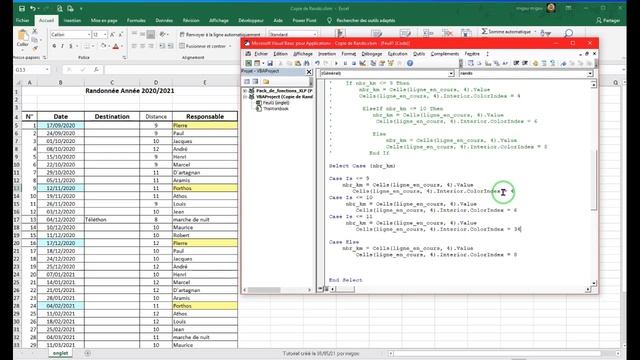640x360 pixels.
Task: Click blue Help question mark icon in VBA toolbar
Action: (x=410, y=63)
